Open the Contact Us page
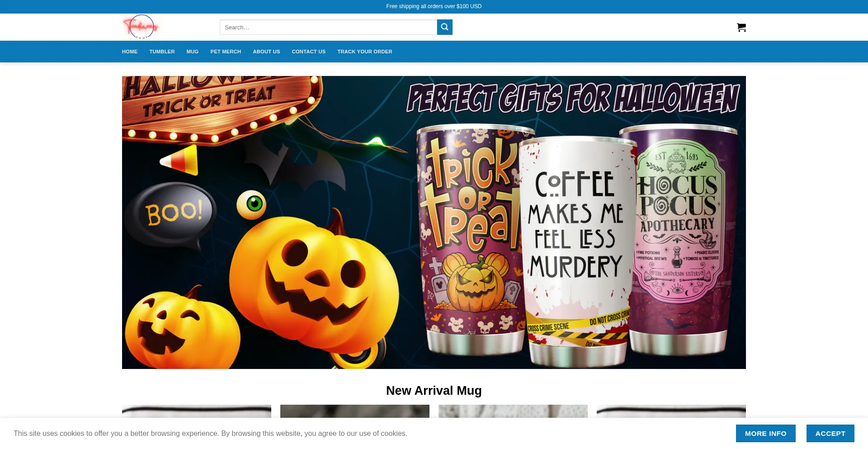The width and height of the screenshot is (868, 449). tap(308, 52)
